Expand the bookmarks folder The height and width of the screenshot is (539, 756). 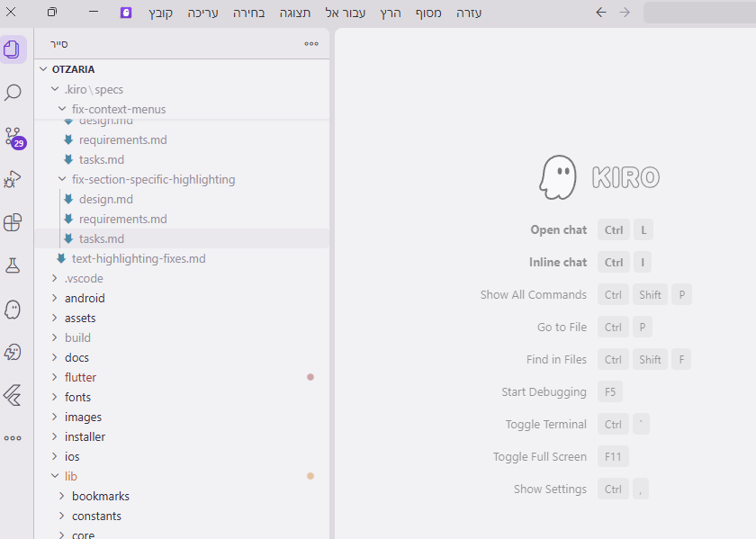coord(100,496)
